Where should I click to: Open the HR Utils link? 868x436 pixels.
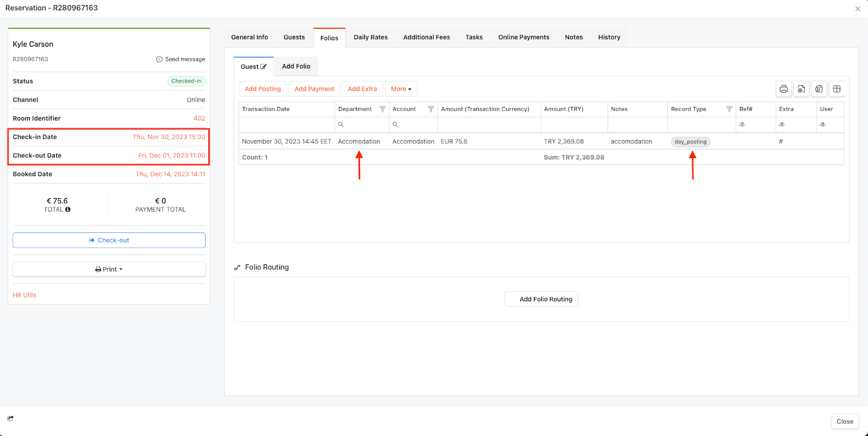click(24, 295)
